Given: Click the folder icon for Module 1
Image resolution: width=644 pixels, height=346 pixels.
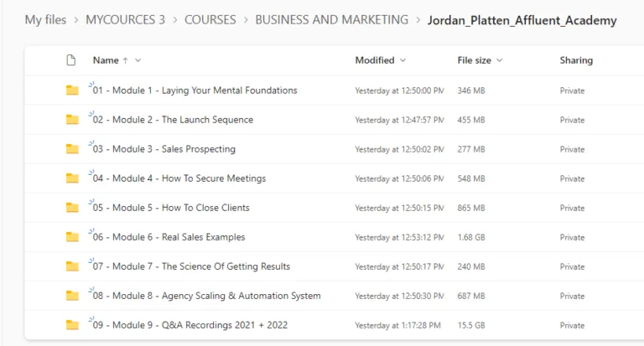Looking at the screenshot, I should point(72,90).
